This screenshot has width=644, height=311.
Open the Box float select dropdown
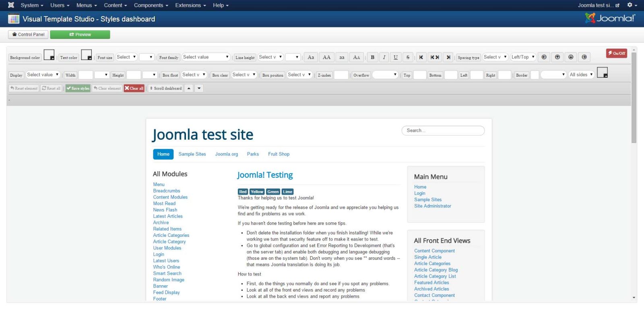pos(194,75)
